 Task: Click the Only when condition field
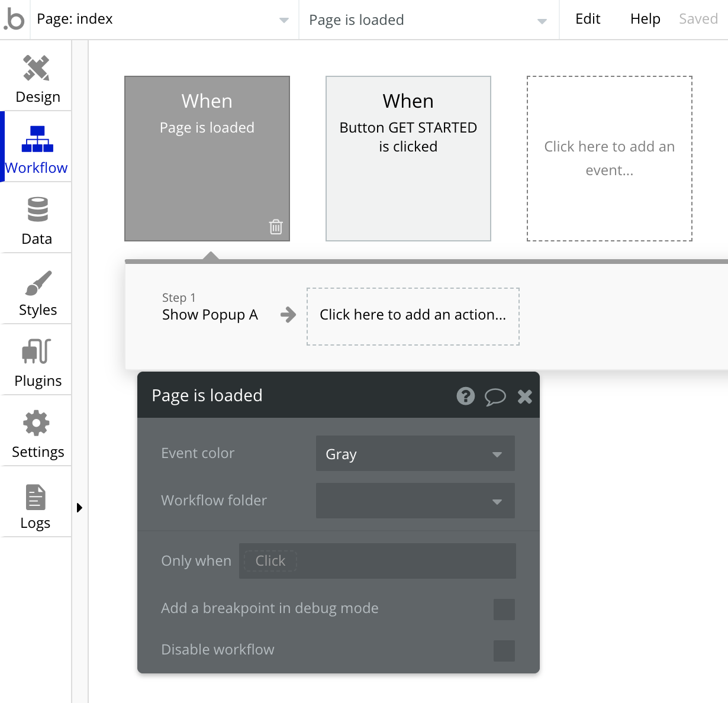270,560
